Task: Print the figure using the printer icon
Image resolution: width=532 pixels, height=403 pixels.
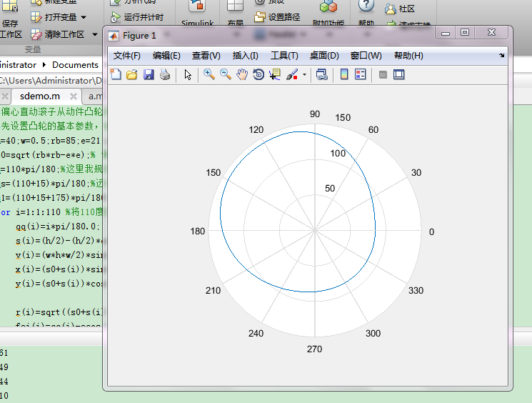Action: pos(165,74)
